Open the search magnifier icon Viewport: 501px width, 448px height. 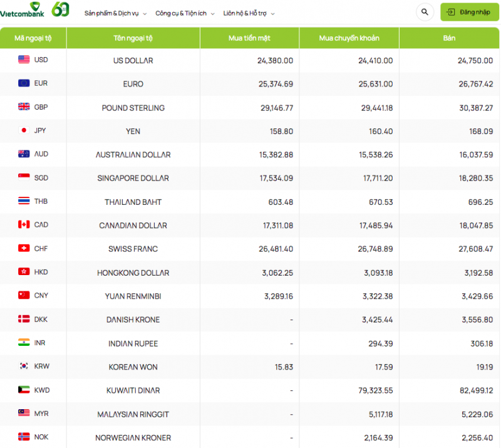pos(425,12)
